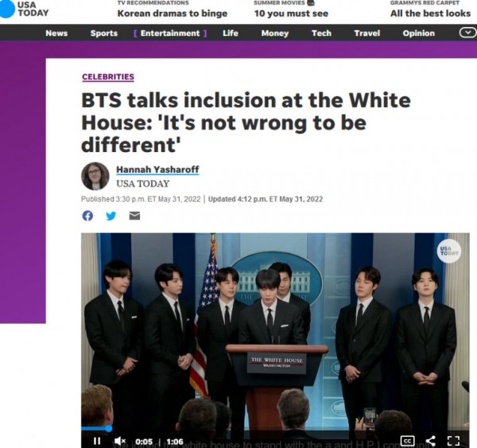Open Hannah Yasharoff author page

click(157, 169)
